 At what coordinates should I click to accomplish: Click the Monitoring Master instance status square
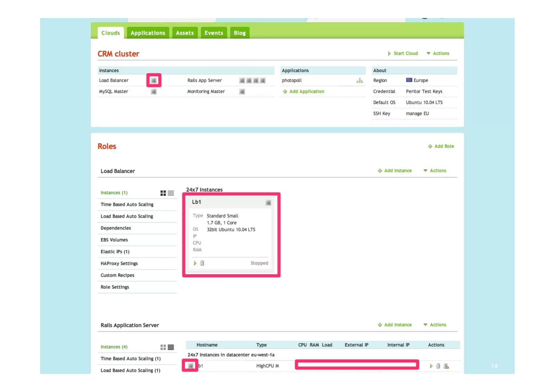(x=242, y=92)
